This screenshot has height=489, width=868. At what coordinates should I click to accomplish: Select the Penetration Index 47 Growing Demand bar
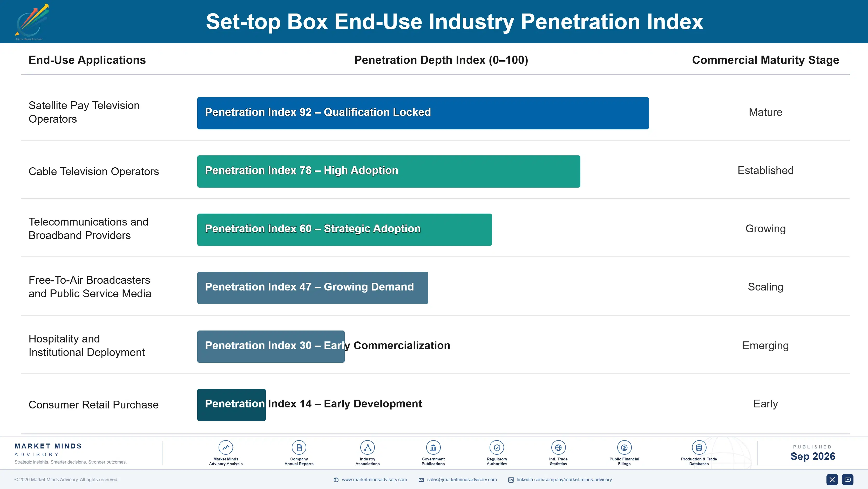tap(312, 288)
